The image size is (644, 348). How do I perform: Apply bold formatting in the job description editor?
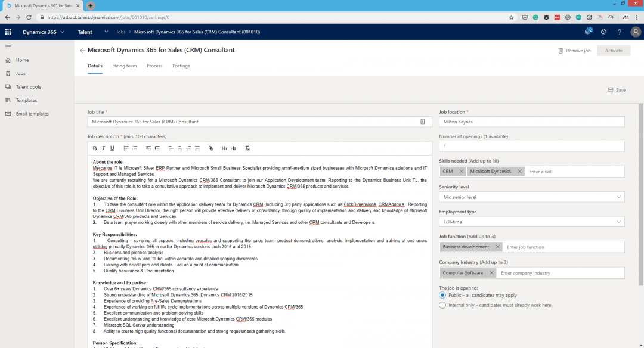coord(95,148)
